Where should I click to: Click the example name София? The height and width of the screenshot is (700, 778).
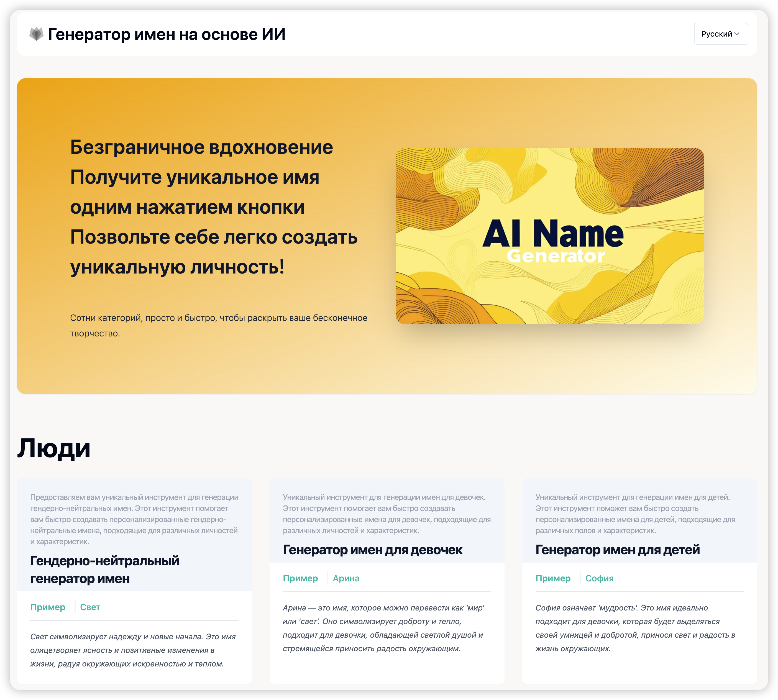[599, 578]
